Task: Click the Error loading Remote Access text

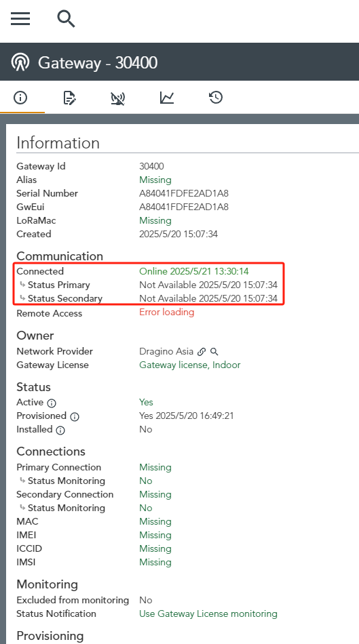Action: (x=166, y=312)
